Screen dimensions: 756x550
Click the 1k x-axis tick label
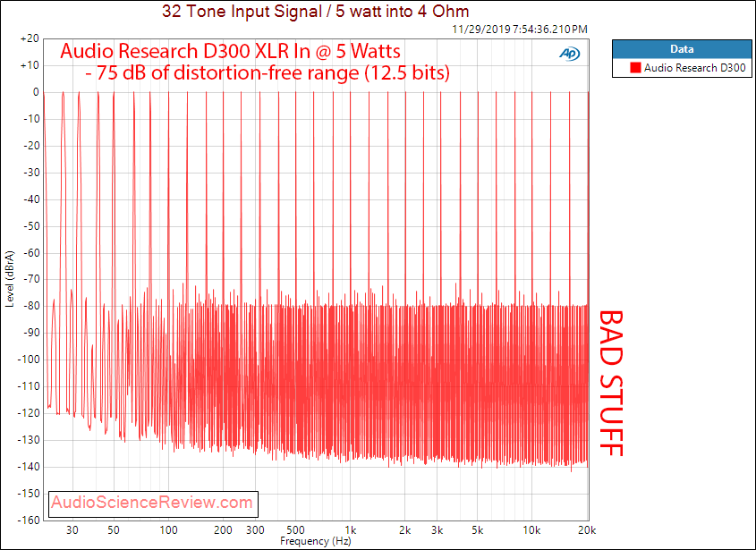click(351, 530)
